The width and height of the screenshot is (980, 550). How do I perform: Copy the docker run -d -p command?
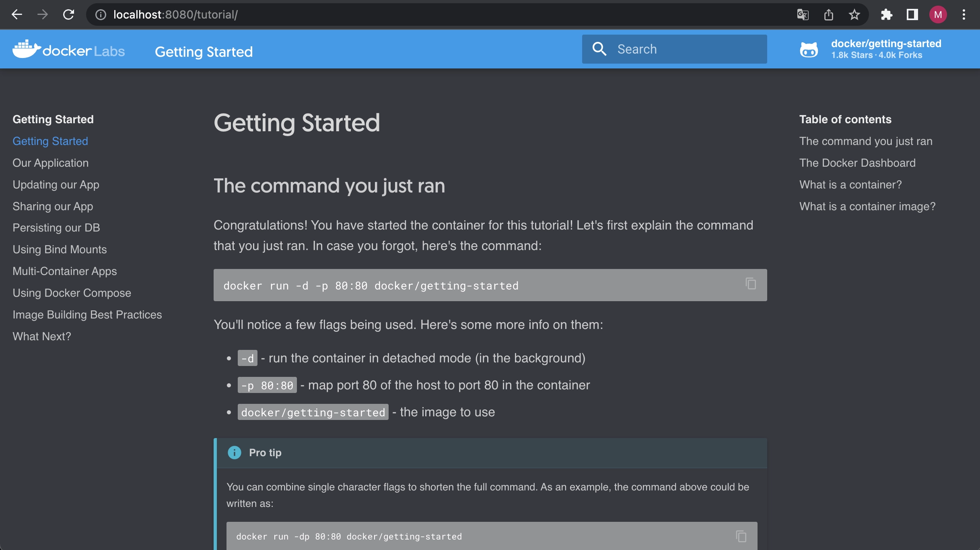pyautogui.click(x=751, y=284)
